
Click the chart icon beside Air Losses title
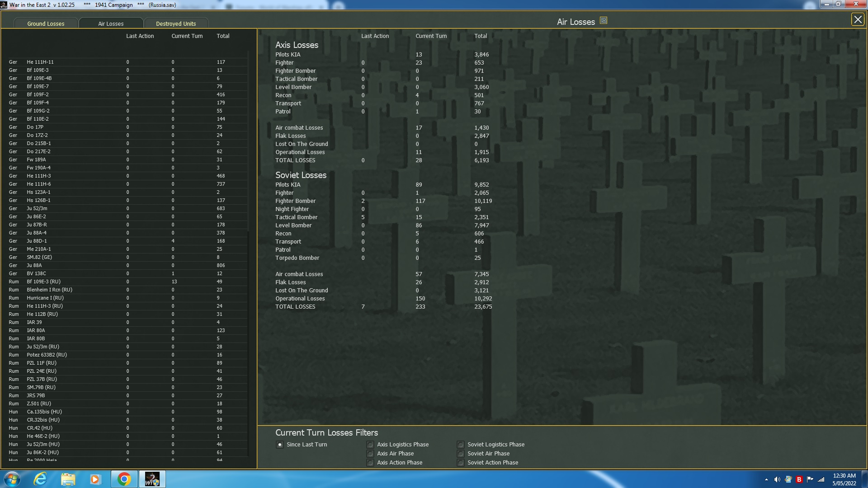[603, 21]
